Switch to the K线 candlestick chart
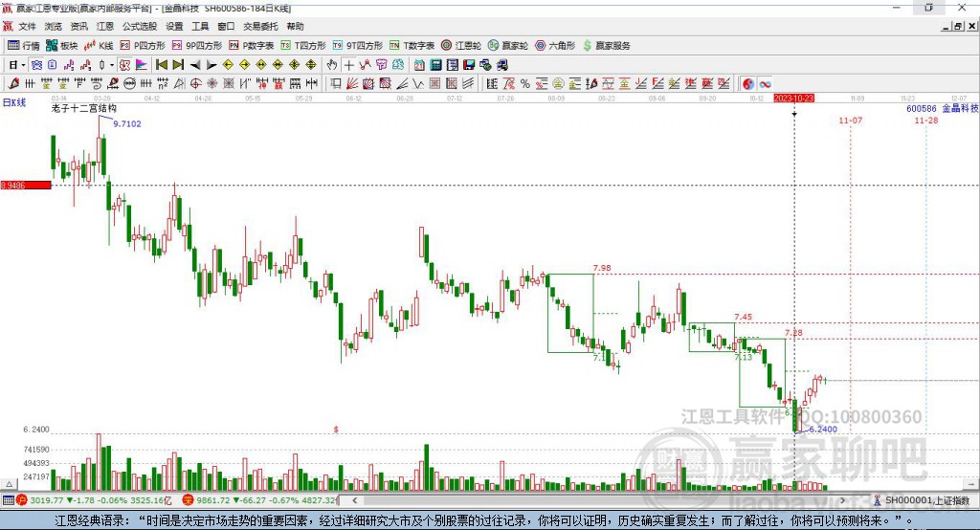The height and width of the screenshot is (530, 980). (x=99, y=46)
